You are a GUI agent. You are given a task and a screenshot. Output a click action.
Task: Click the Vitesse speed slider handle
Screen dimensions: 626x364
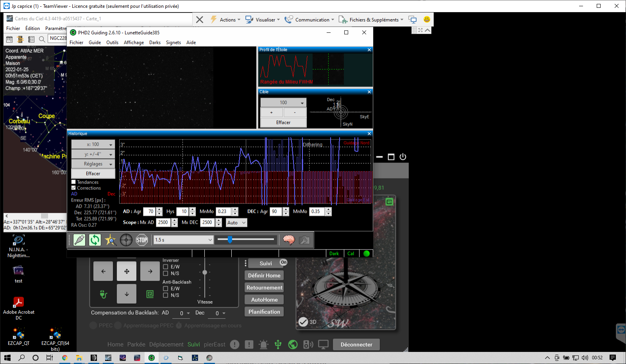[x=205, y=272]
